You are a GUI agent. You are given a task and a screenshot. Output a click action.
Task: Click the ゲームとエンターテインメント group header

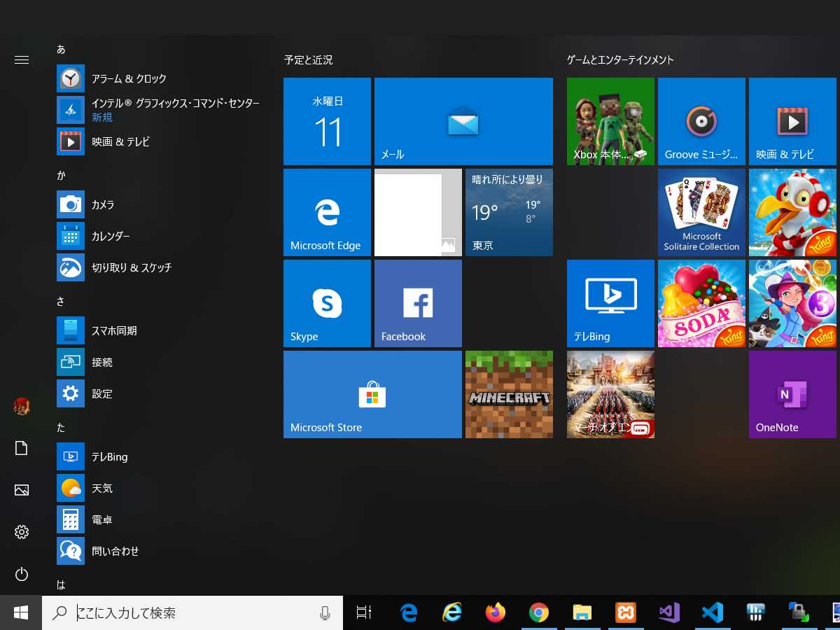coord(620,60)
